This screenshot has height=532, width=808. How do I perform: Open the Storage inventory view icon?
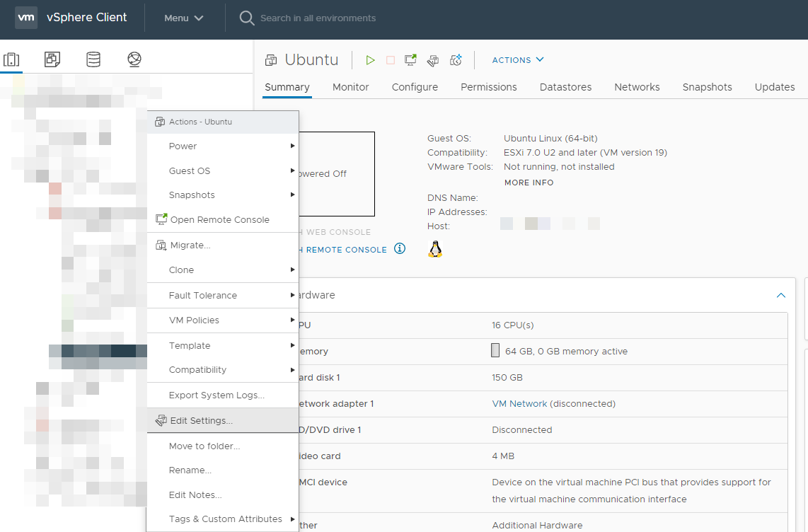(x=93, y=59)
